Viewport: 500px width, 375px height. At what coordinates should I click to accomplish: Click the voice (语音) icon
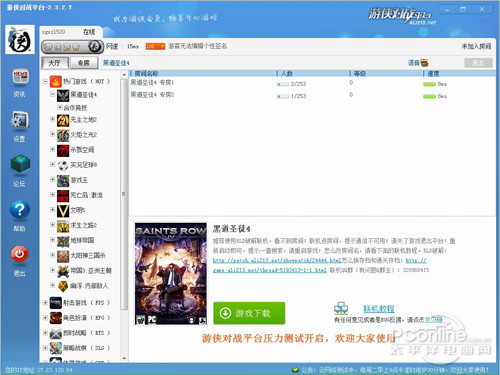[424, 63]
